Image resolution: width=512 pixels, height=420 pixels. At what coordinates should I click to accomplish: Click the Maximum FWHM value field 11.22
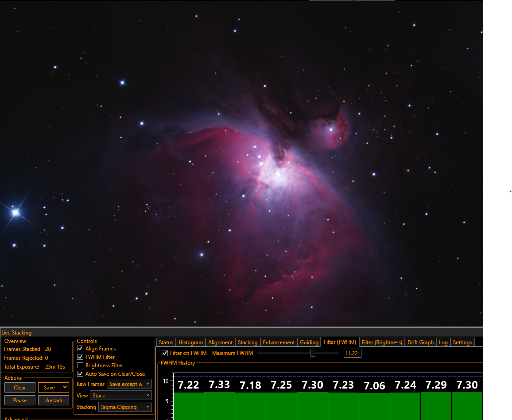click(352, 353)
